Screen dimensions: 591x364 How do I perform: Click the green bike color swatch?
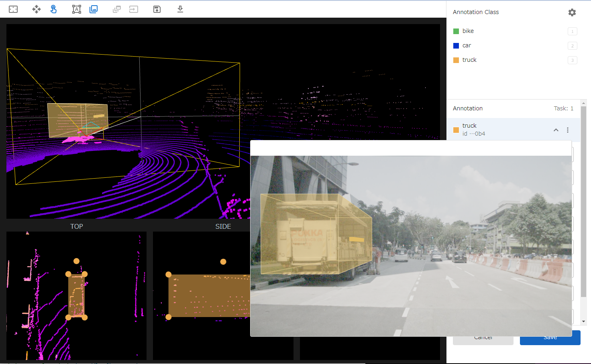coord(456,31)
